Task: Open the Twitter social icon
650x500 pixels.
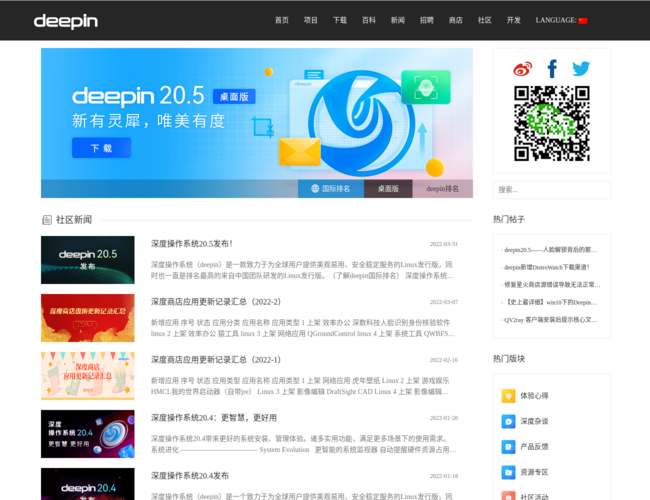Action: point(581,69)
